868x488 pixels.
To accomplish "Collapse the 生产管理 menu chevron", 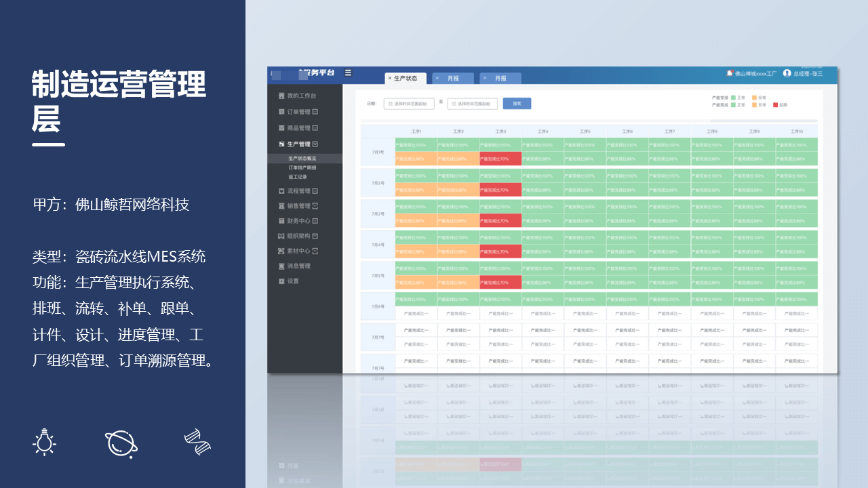I will point(315,144).
